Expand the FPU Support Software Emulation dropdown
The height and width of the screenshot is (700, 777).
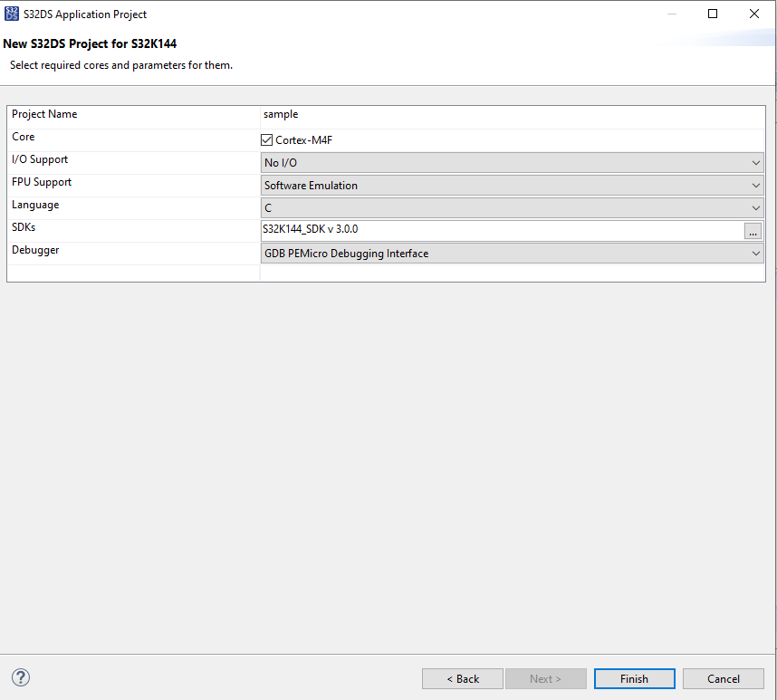512,186
